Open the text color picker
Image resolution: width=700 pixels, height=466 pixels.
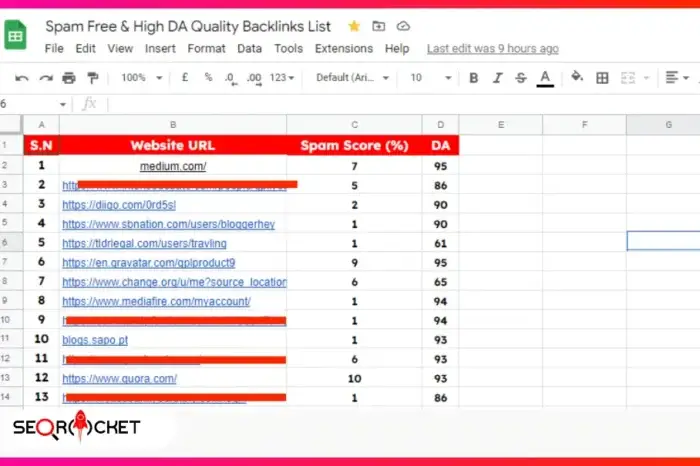[545, 79]
